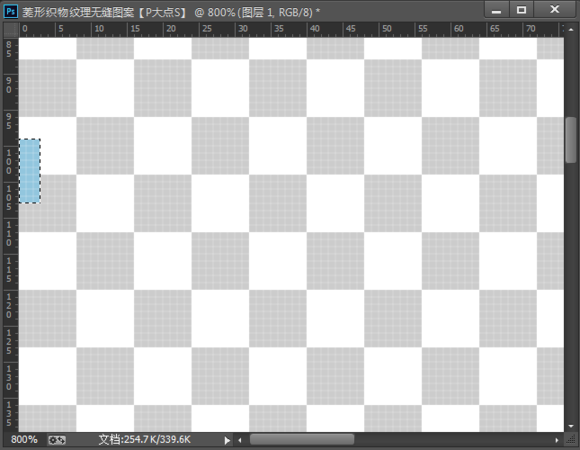Click the horizontal scrollbar thumb
This screenshot has height=450, width=580.
pos(302,440)
